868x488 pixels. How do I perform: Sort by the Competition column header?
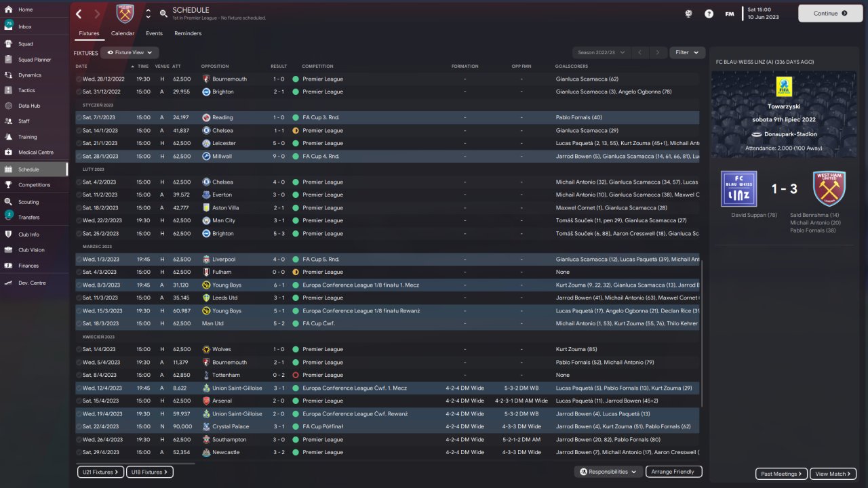(318, 66)
